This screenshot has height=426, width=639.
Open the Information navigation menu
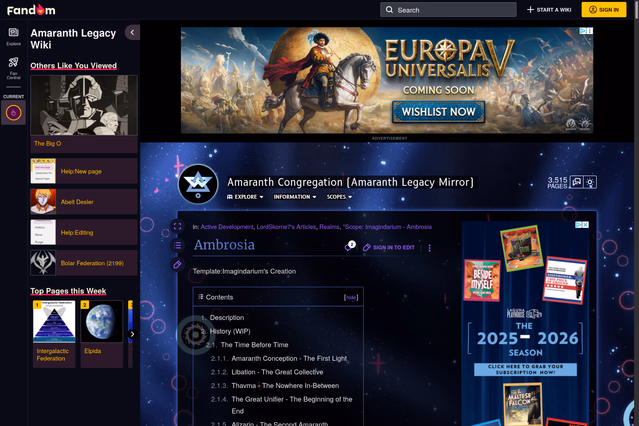pos(295,197)
